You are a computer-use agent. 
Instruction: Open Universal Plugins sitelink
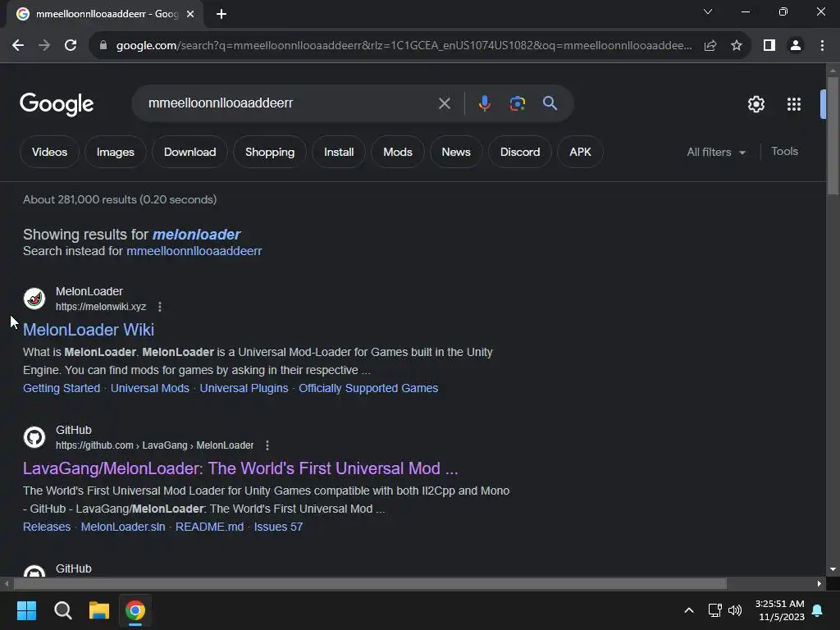[244, 388]
